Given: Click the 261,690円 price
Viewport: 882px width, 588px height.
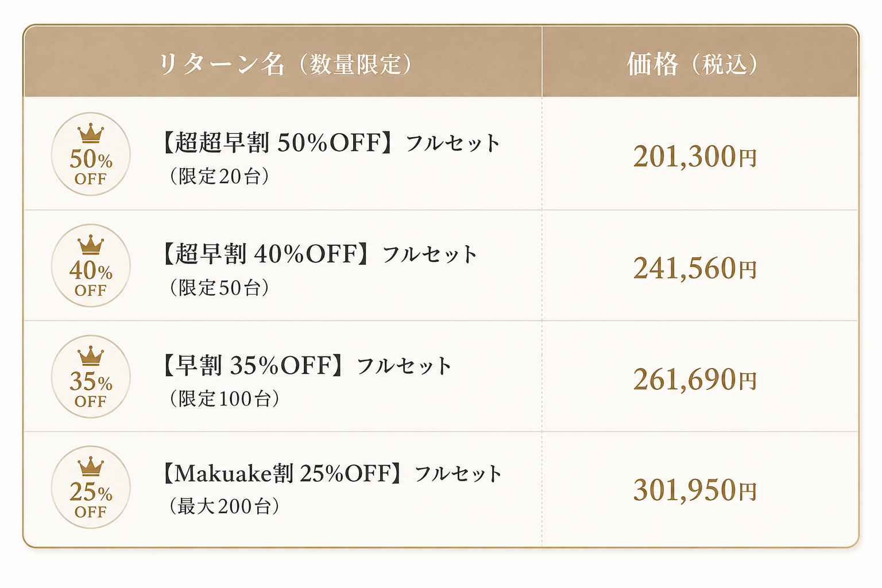Looking at the screenshot, I should [x=695, y=380].
